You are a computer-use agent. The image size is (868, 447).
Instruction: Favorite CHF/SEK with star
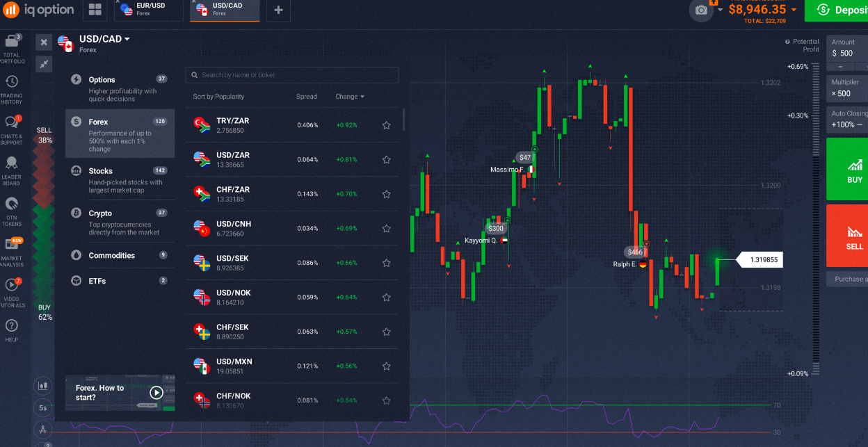tap(386, 332)
